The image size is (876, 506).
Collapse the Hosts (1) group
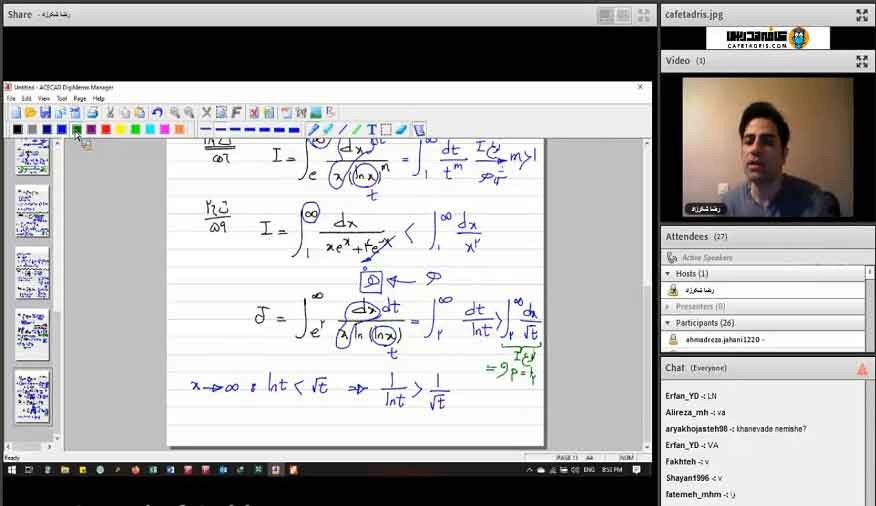[x=668, y=274]
